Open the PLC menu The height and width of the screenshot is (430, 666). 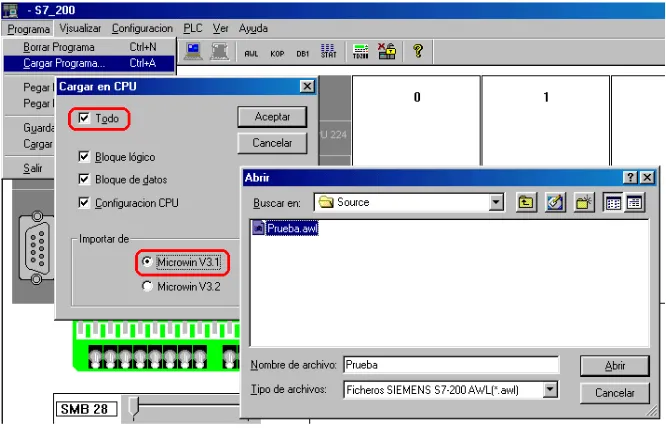click(x=192, y=28)
